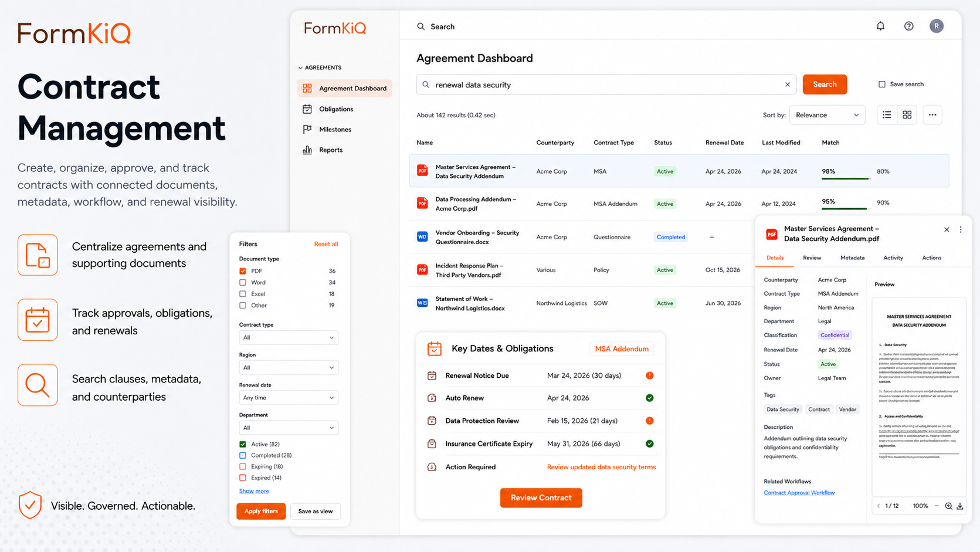The width and height of the screenshot is (980, 552).
Task: Click the document preview thumbnail
Action: coord(919,397)
